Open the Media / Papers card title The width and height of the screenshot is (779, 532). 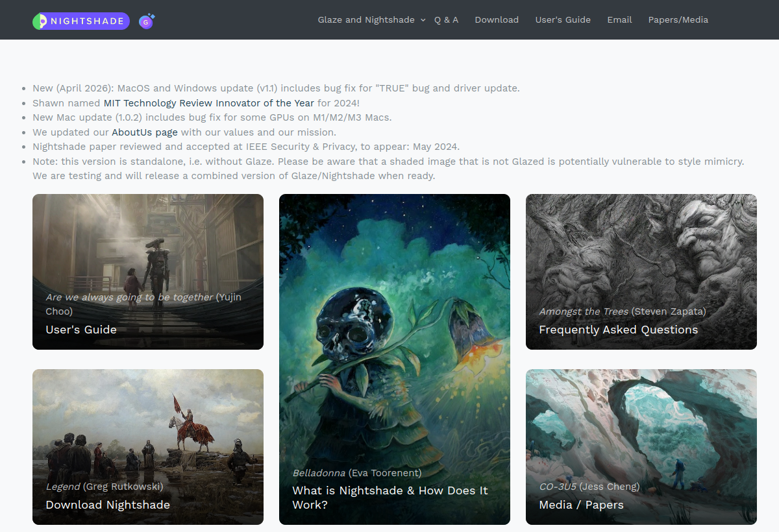(581, 505)
